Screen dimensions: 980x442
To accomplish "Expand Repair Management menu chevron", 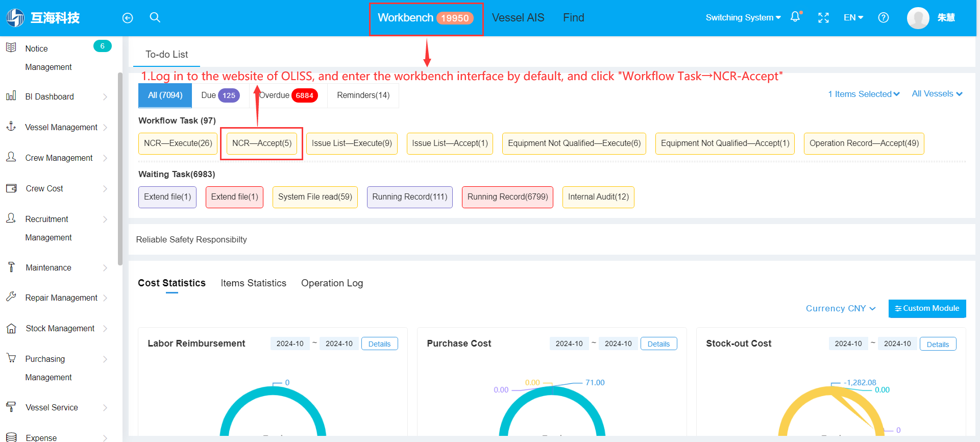I will tap(105, 298).
